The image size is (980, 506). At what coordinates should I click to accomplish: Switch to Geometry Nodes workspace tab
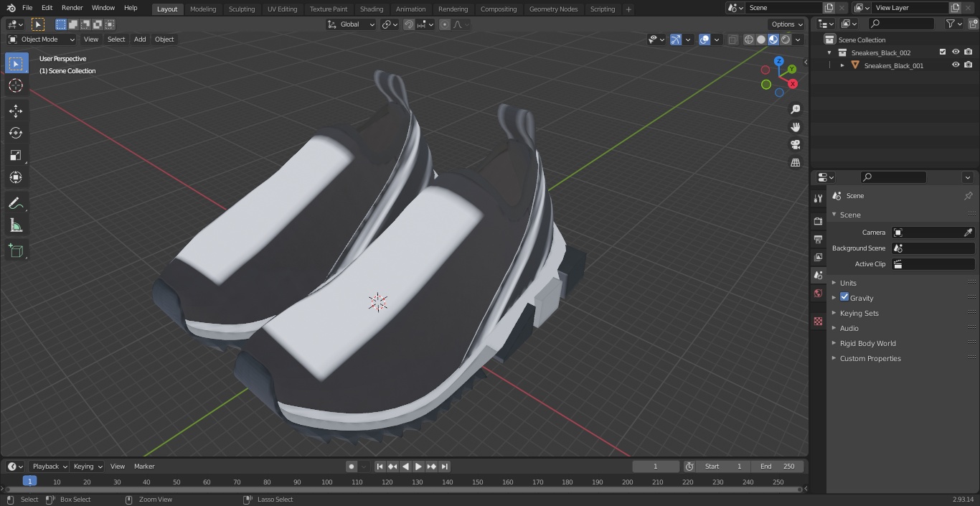[553, 9]
